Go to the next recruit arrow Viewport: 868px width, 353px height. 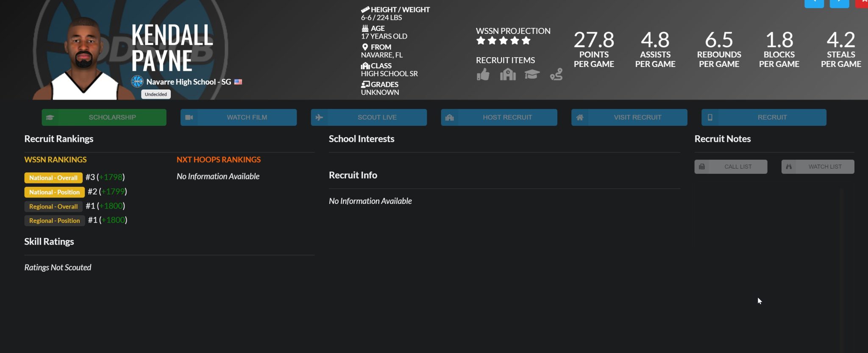click(839, 3)
